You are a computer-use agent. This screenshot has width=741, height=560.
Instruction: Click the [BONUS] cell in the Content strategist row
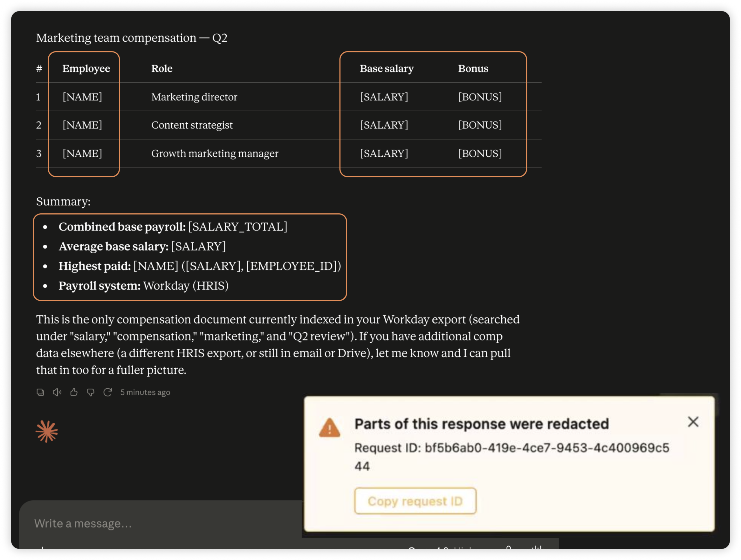480,125
